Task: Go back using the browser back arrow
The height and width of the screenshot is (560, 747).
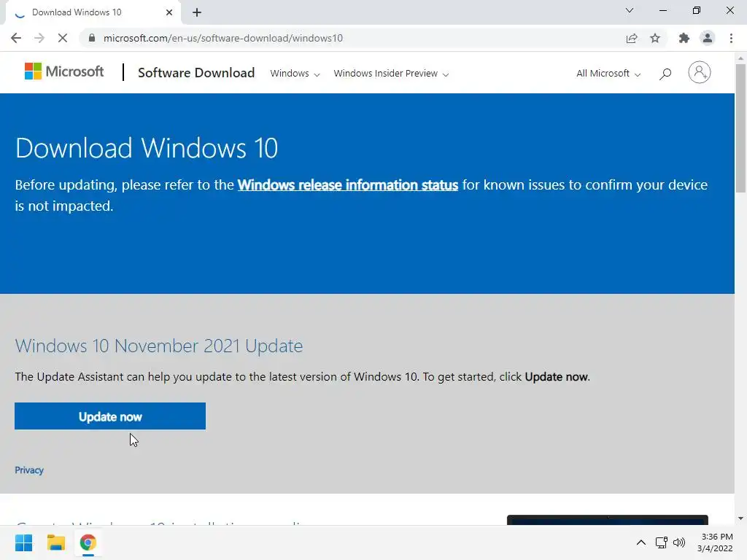Action: pyautogui.click(x=16, y=38)
